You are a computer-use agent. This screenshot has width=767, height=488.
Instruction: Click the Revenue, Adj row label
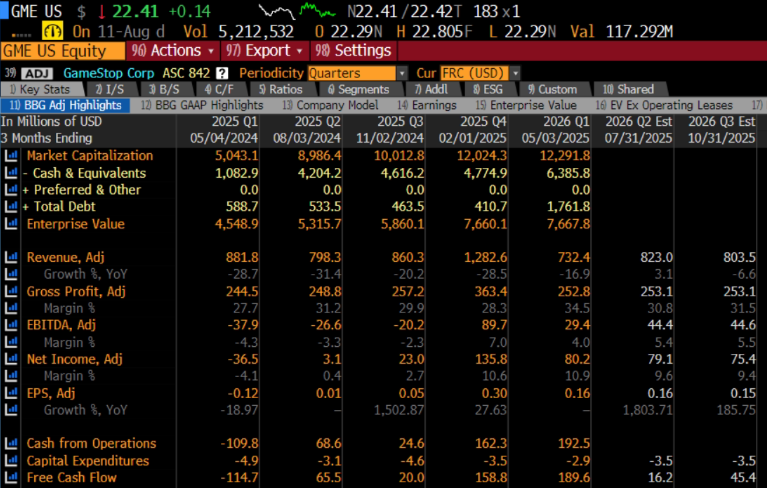click(x=66, y=257)
